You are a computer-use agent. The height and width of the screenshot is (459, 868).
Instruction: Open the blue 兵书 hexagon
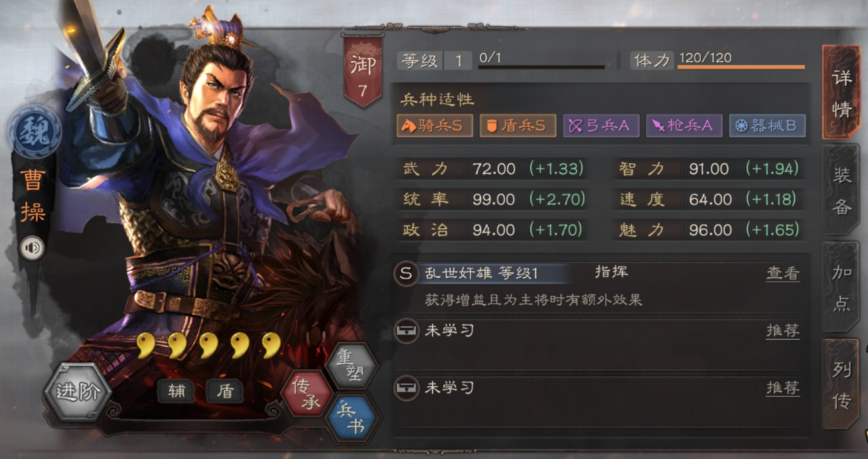[352, 419]
